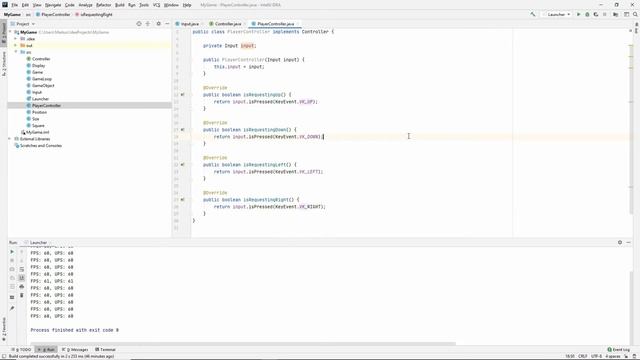This screenshot has height=360, width=640.
Task: Click the Run Anything icon in toolbar
Action: click(x=627, y=14)
